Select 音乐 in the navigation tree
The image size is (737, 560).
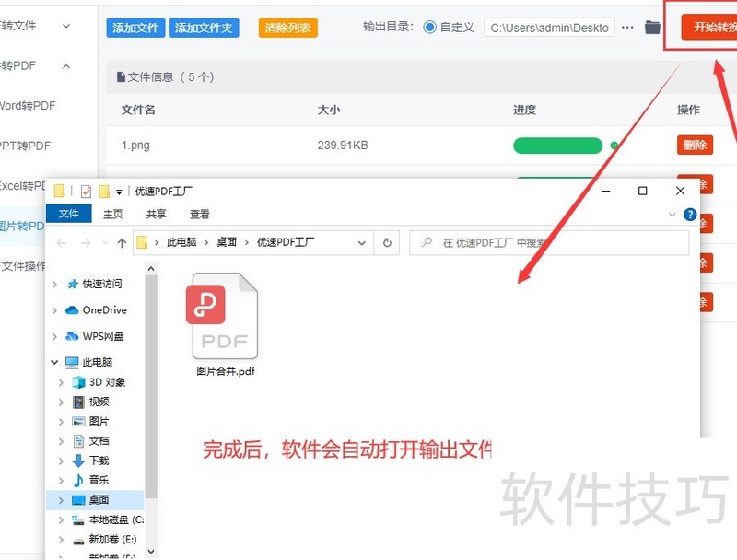click(x=99, y=480)
